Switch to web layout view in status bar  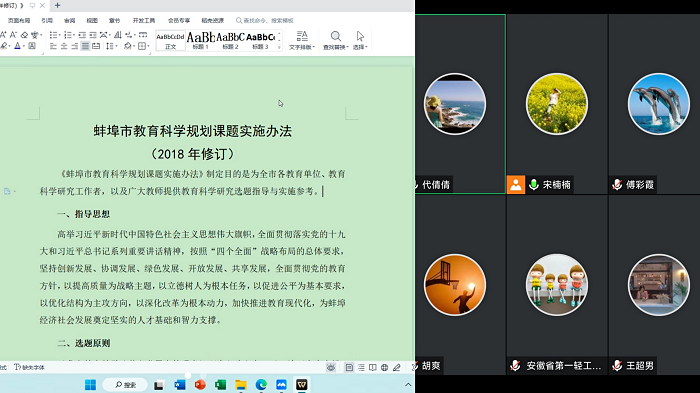384,367
